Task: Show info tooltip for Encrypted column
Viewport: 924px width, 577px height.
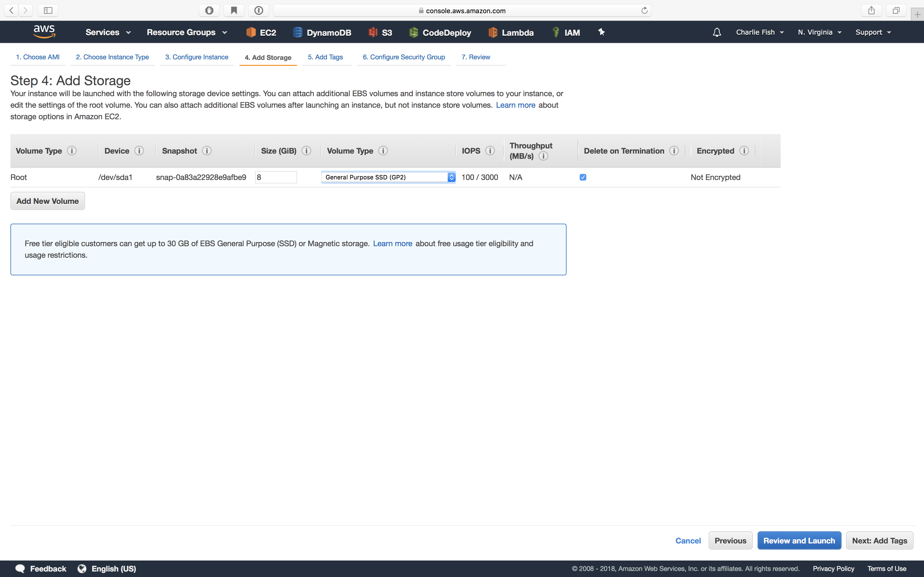Action: tap(744, 150)
